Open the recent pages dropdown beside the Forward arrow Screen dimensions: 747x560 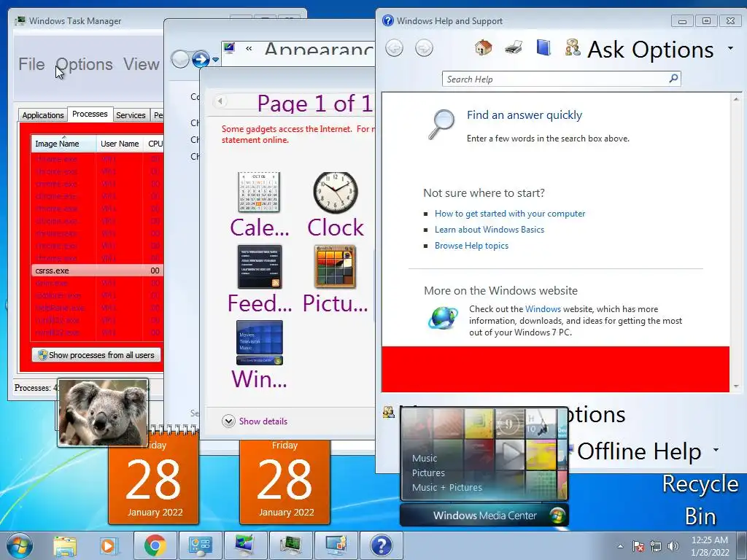(216, 60)
